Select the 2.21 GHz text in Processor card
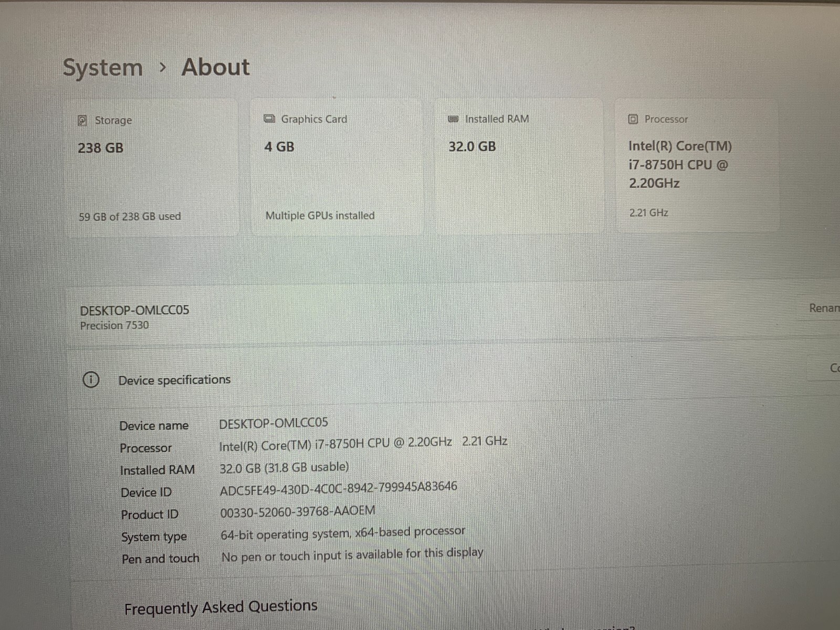 click(648, 213)
